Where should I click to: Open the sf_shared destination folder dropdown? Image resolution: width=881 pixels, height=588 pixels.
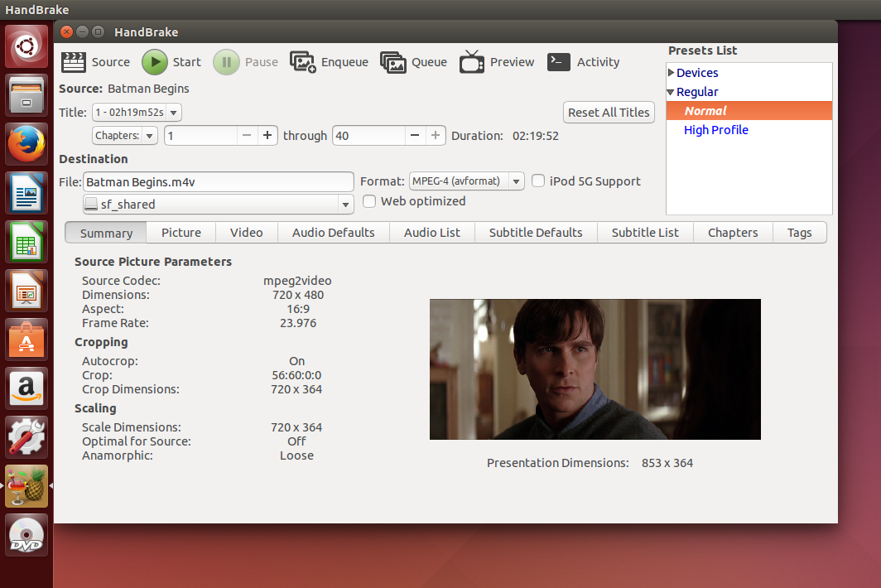click(219, 205)
